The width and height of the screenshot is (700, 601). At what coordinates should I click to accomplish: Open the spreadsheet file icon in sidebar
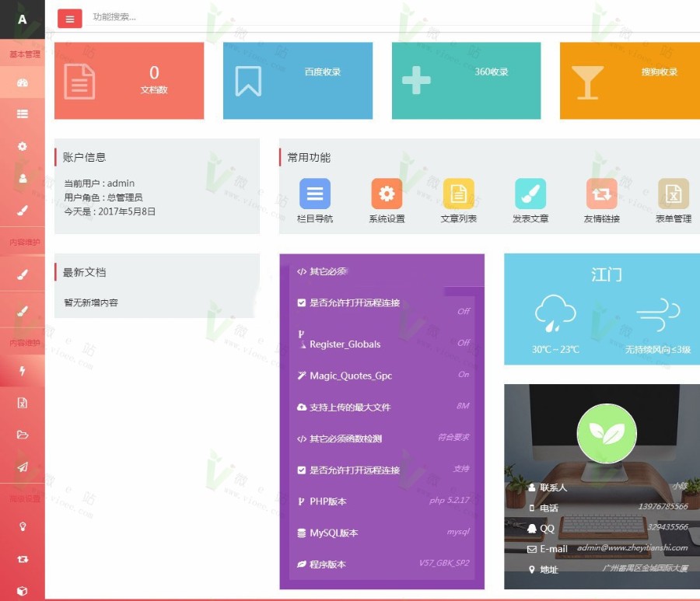click(23, 403)
